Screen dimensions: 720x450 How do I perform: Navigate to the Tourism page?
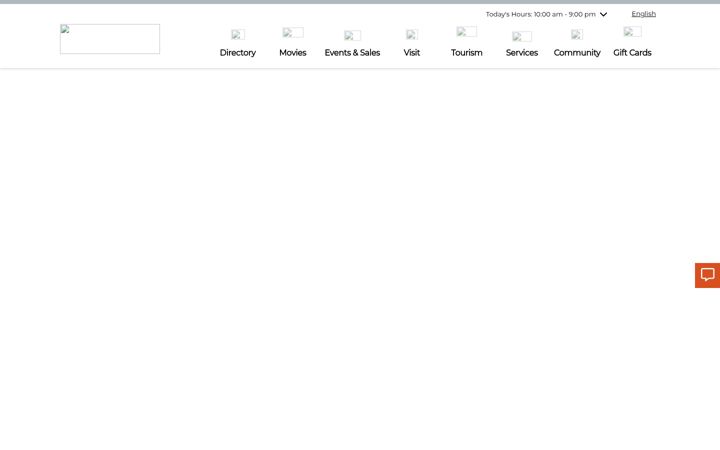click(x=467, y=53)
